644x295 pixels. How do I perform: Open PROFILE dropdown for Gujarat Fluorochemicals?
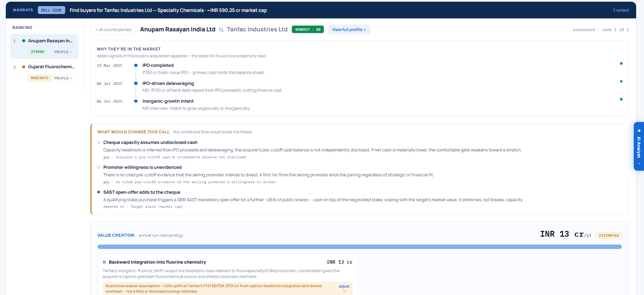(x=63, y=78)
